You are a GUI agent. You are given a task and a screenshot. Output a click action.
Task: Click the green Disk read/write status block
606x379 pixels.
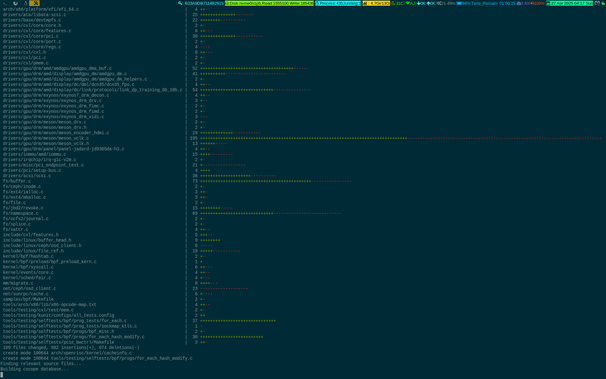pos(269,3)
